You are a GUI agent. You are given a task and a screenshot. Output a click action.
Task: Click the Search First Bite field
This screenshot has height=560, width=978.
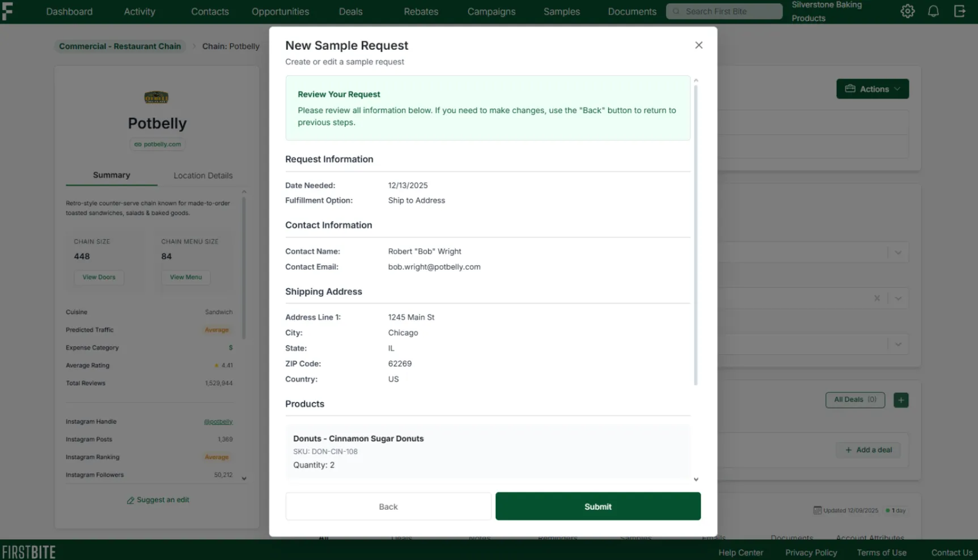point(724,11)
